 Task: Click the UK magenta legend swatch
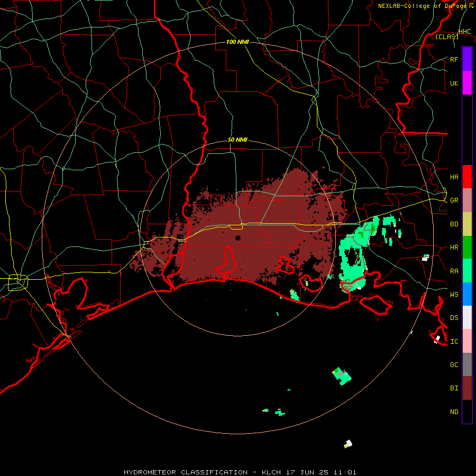(467, 83)
